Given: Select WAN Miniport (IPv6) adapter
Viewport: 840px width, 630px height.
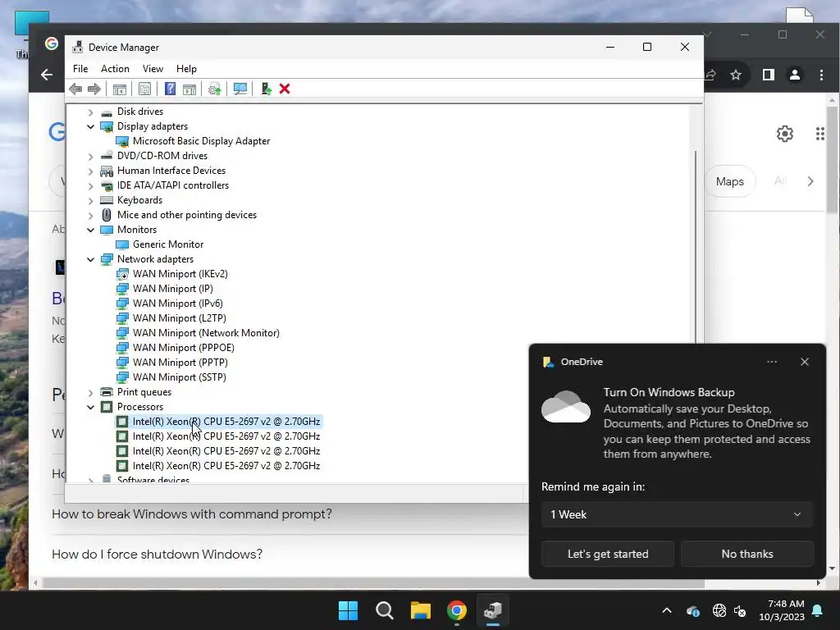Looking at the screenshot, I should [177, 304].
